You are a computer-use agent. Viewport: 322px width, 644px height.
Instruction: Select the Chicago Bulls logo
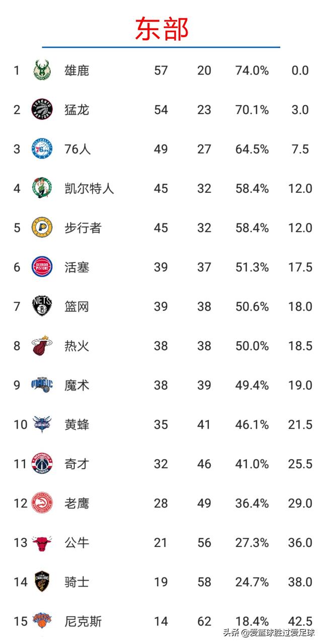(42, 542)
